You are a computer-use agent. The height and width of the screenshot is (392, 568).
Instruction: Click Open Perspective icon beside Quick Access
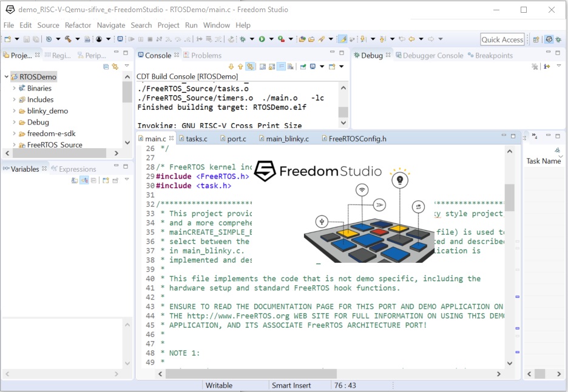pyautogui.click(x=536, y=39)
